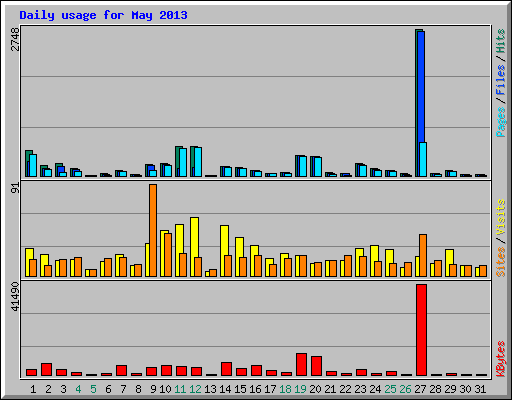Viewport: 512px width, 400px height.
Task: Click the KBytes legend label
Action: coord(501,359)
